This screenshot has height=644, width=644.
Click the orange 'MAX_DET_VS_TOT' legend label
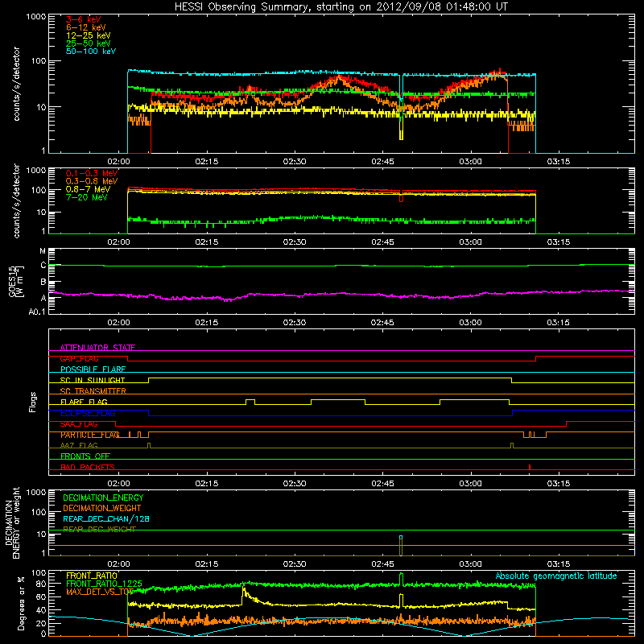[100, 592]
